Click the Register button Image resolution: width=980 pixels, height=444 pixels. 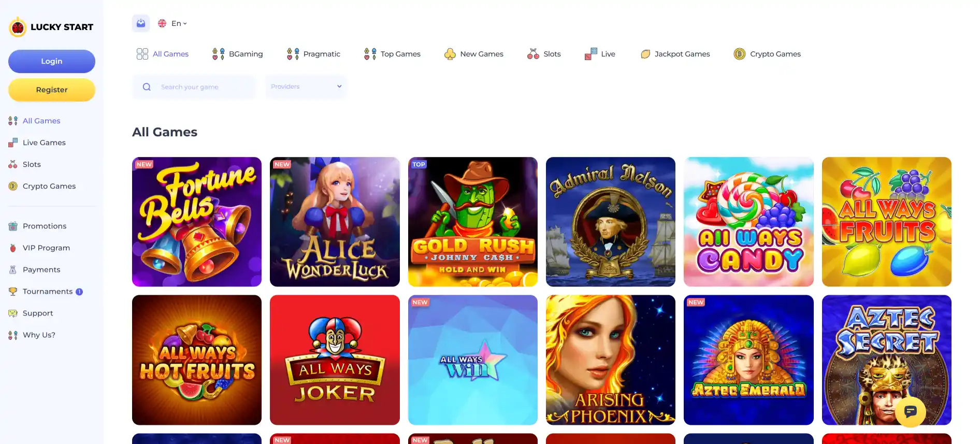tap(52, 90)
